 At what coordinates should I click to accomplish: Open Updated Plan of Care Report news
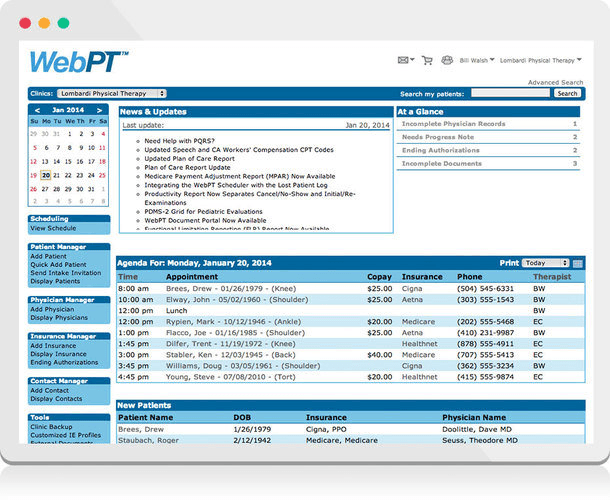(189, 159)
